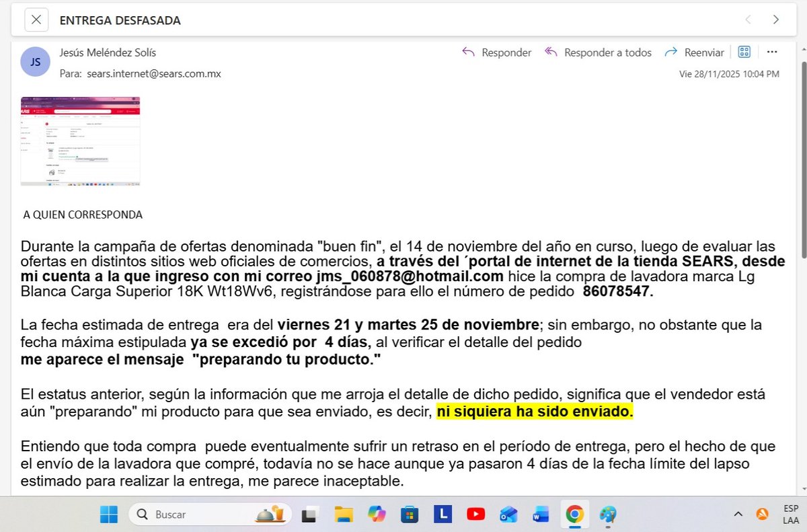Click recipient sears.internet@sears.com.mx
Image resolution: width=807 pixels, height=532 pixels.
point(154,74)
